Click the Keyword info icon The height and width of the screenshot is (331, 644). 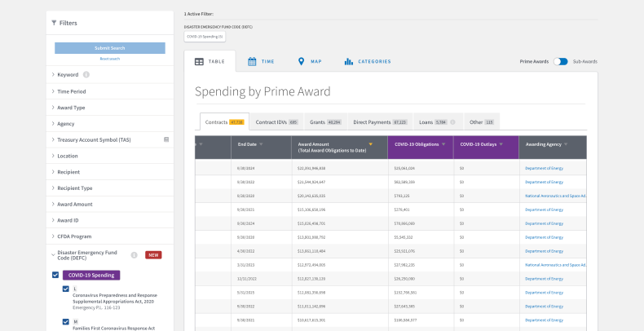tap(86, 75)
